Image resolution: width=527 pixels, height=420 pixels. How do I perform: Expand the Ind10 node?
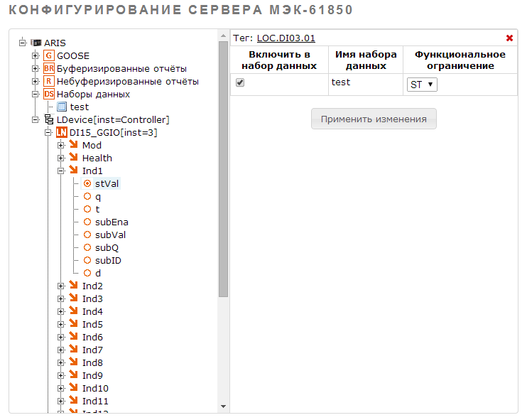click(61, 388)
